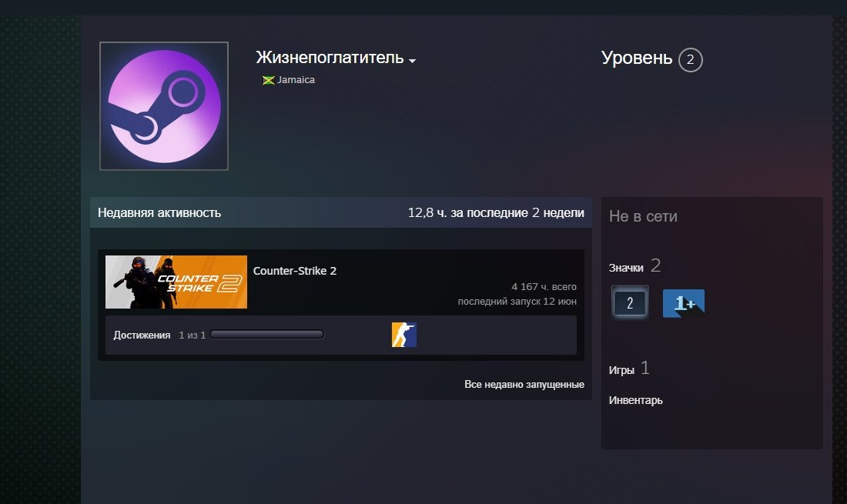Click the purple Steam profile avatar
Image resolution: width=847 pixels, height=504 pixels.
pos(164,105)
